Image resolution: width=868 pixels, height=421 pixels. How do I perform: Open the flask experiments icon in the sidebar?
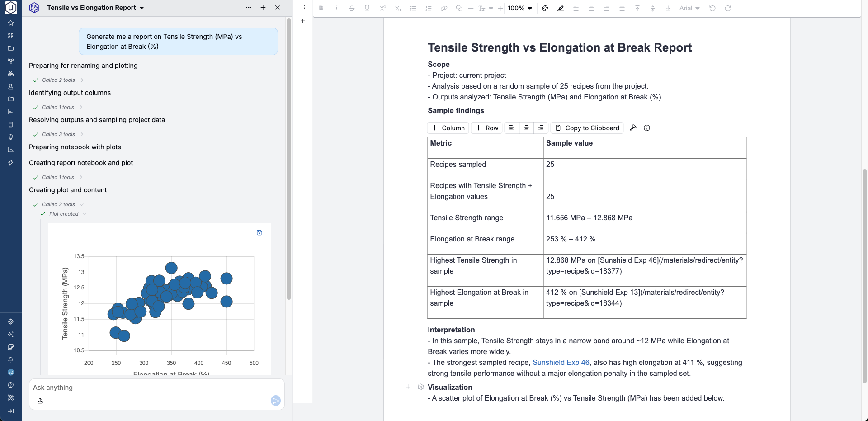tap(11, 86)
